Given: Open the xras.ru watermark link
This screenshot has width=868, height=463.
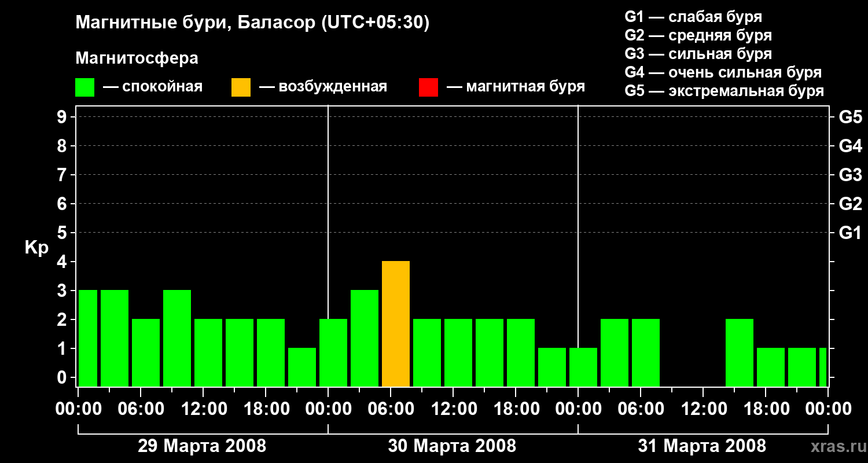Looking at the screenshot, I should point(836,447).
